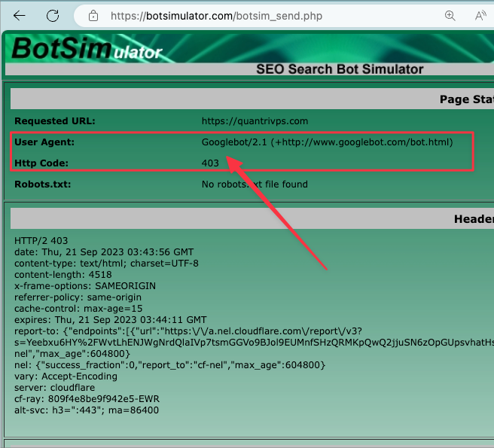Click the browser back arrow

coord(20,15)
